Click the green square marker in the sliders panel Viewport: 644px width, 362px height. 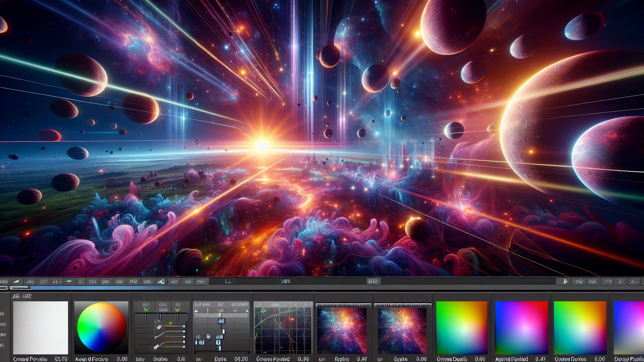click(171, 323)
